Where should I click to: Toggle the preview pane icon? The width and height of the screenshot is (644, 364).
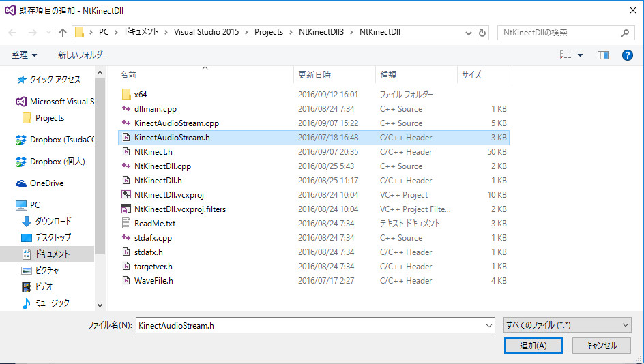coord(602,55)
